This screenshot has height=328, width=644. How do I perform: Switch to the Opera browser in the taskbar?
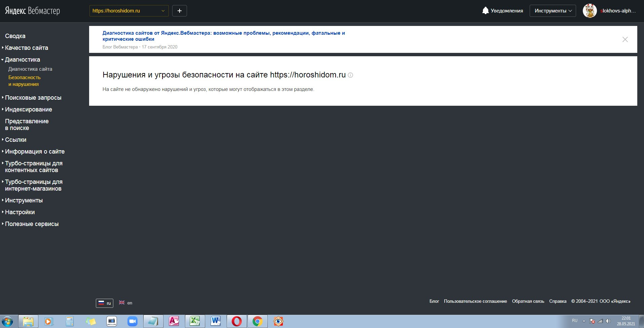(236, 321)
